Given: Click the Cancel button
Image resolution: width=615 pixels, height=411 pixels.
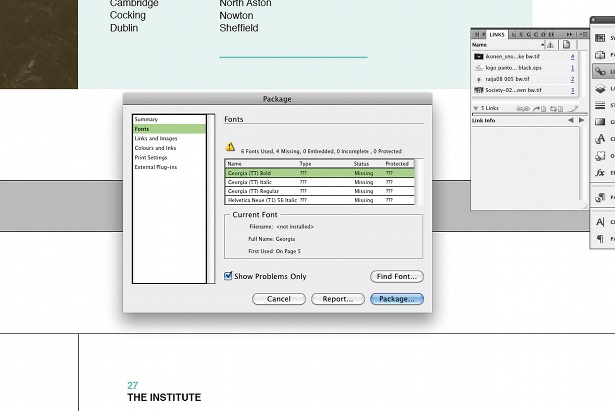Looking at the screenshot, I should click(279, 299).
